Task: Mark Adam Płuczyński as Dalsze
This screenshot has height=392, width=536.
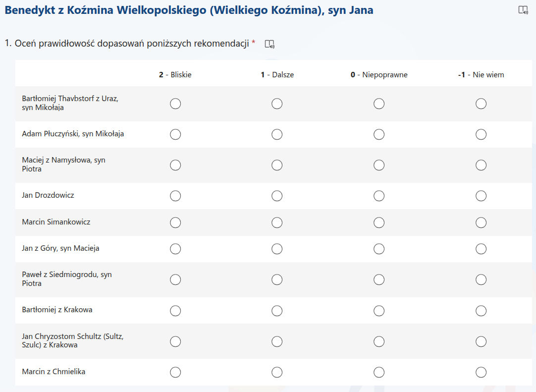Action: pos(277,134)
